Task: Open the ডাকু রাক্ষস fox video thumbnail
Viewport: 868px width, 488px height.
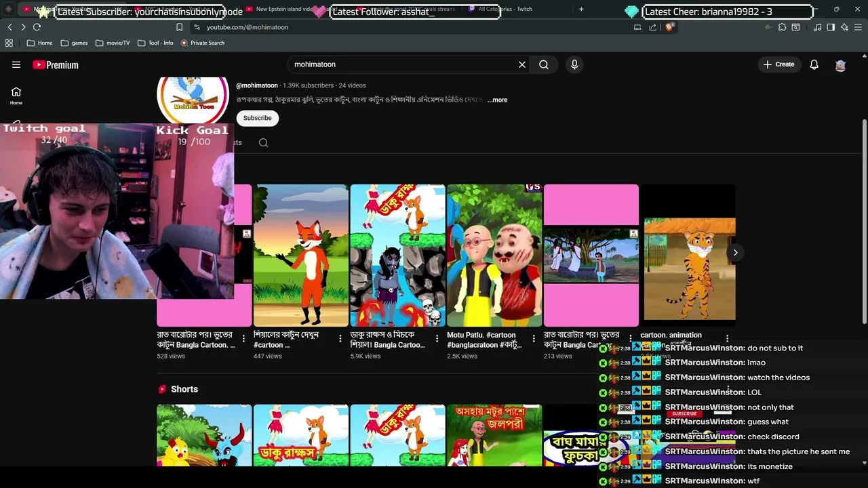Action: 397,256
